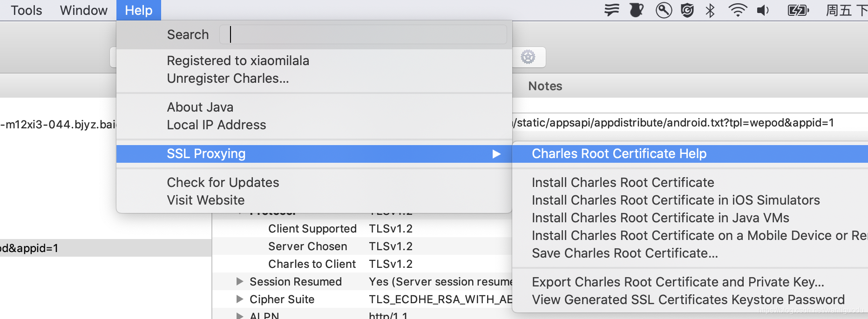868x319 pixels.
Task: Select the od&appid=1 request row
Action: 106,248
